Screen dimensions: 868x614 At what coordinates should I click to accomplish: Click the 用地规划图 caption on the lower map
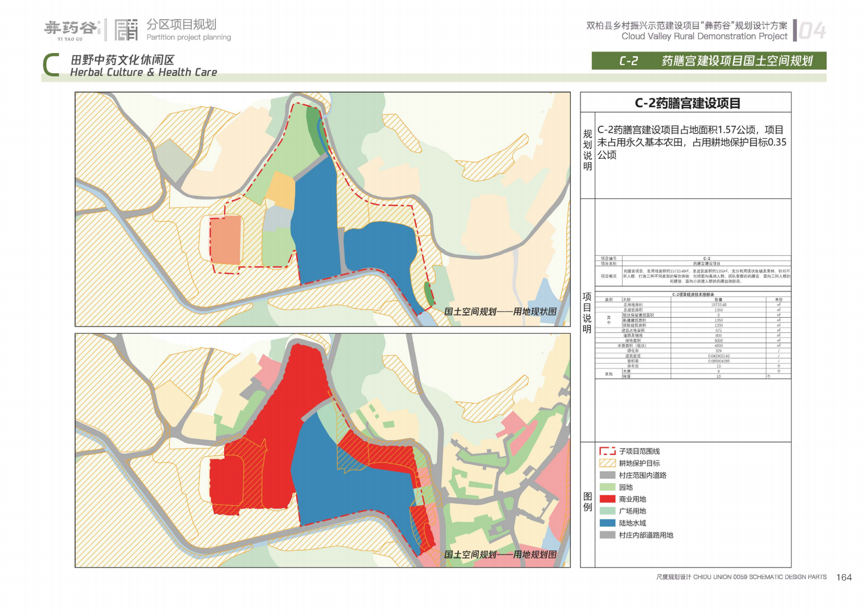(500, 554)
